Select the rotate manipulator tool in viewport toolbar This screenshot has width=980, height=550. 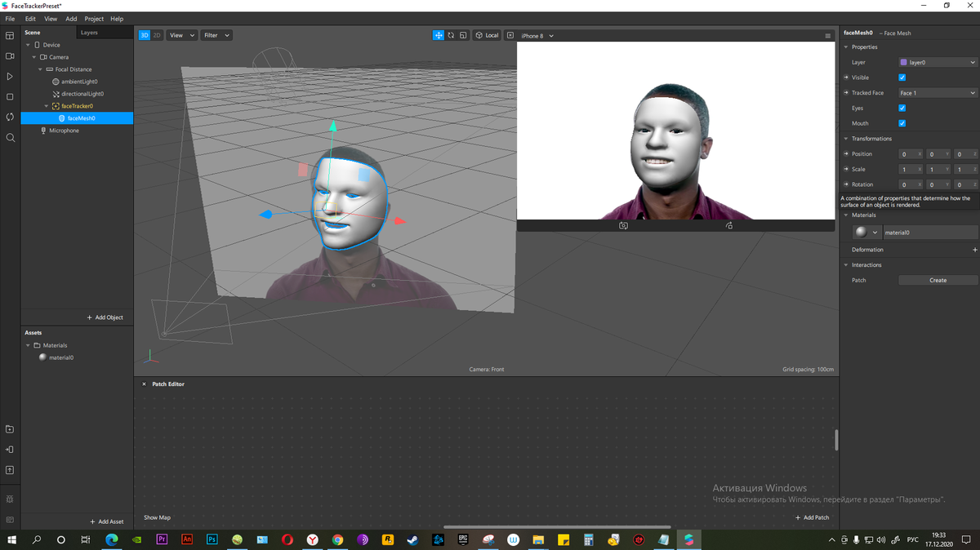pyautogui.click(x=451, y=35)
